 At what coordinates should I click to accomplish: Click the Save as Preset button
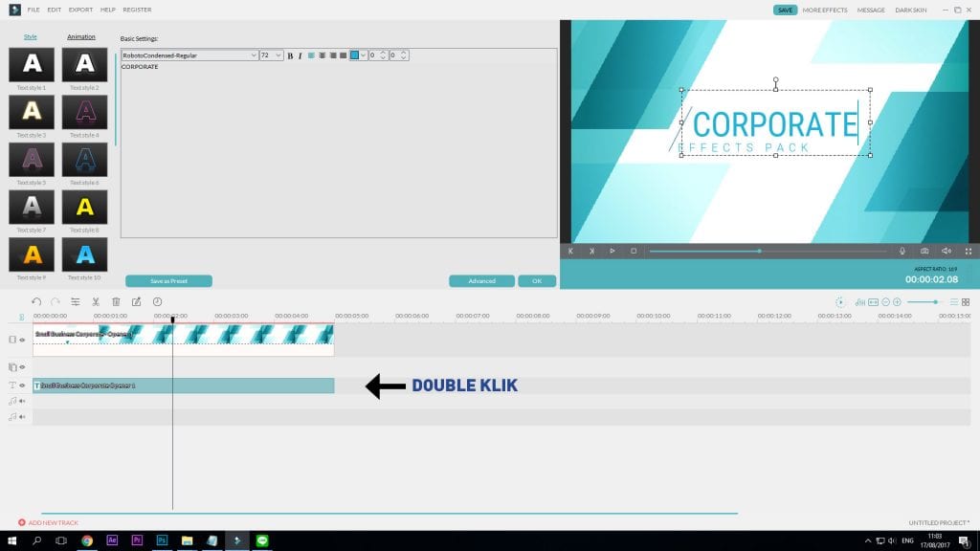[169, 281]
